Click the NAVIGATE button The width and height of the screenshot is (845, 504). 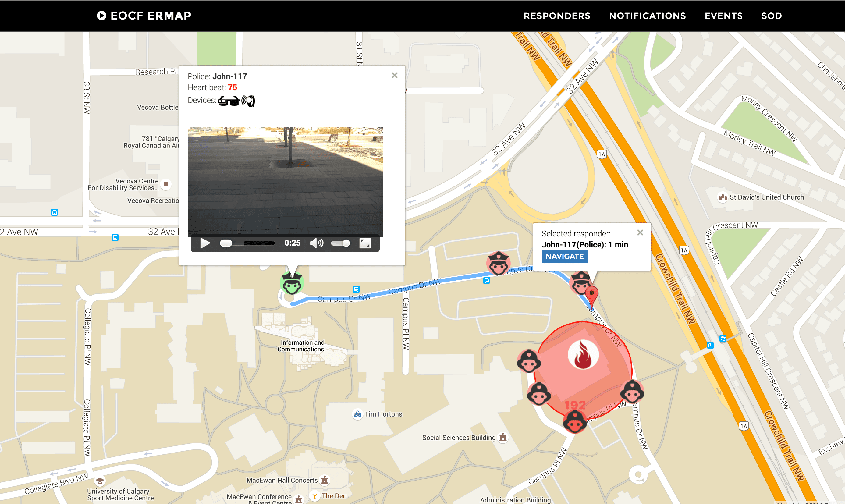564,256
